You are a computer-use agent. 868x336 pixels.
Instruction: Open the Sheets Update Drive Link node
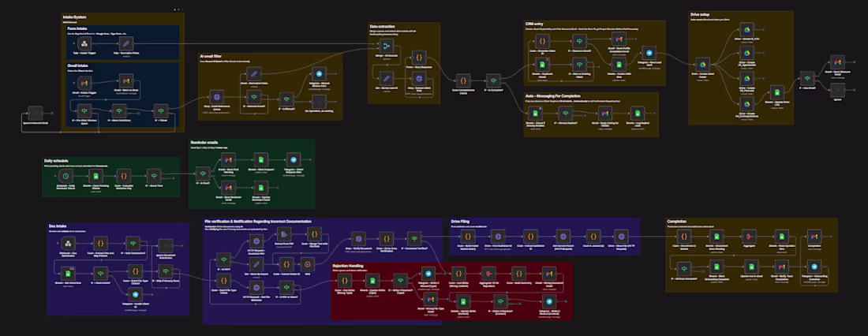coord(778,94)
